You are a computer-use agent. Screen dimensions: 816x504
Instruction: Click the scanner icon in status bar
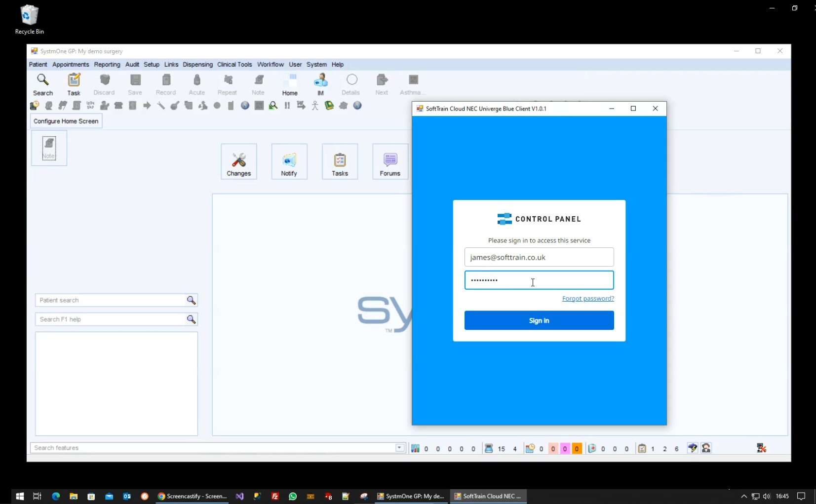click(489, 448)
